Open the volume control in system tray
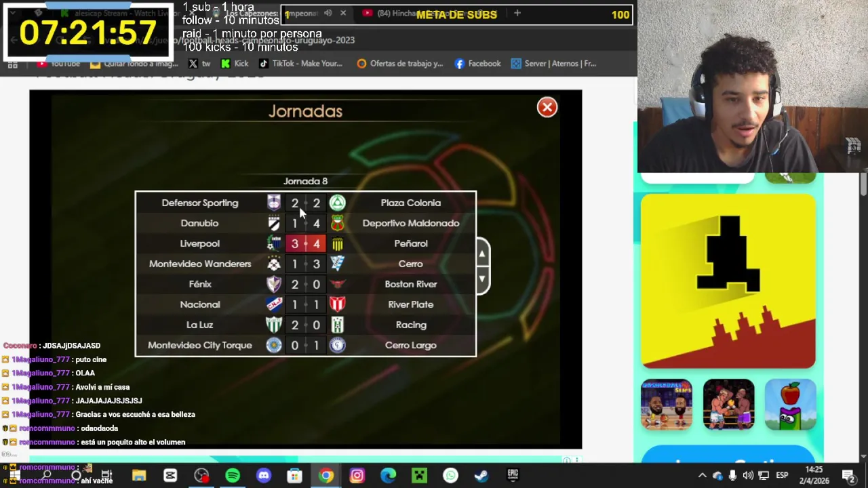The image size is (868, 488). (747, 476)
